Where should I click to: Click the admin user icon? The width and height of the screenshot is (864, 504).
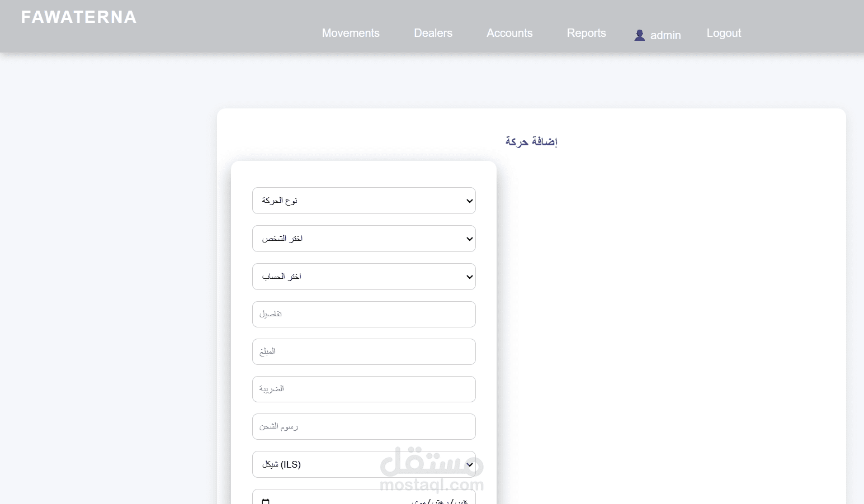(x=640, y=35)
